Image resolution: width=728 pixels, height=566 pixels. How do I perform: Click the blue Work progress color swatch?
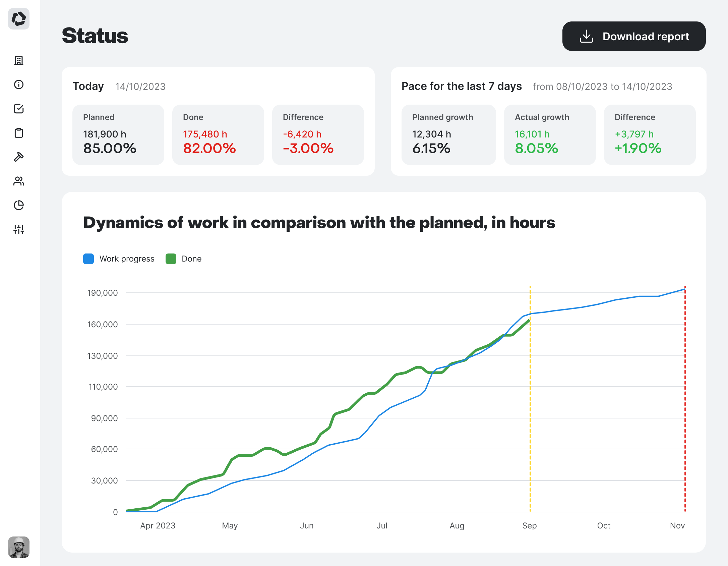tap(88, 259)
